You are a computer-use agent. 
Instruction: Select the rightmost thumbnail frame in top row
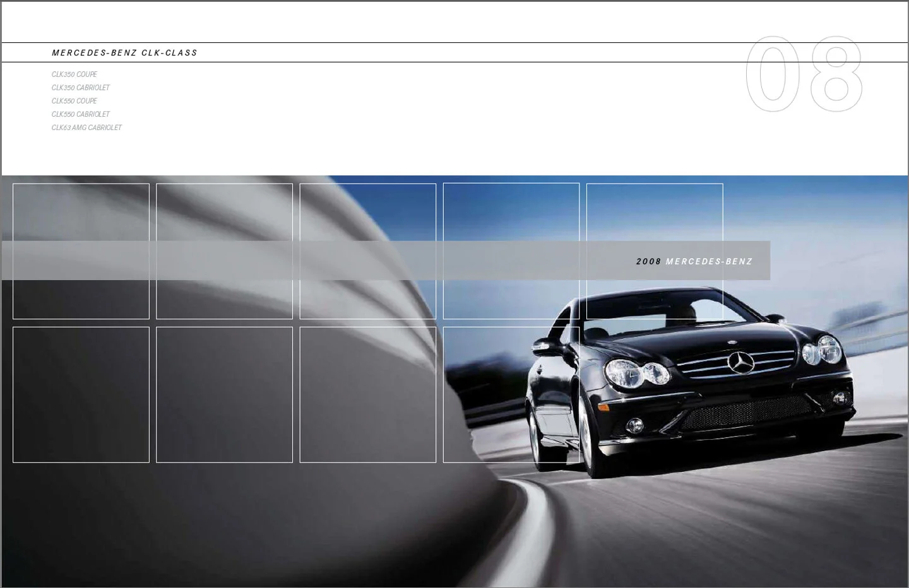point(655,250)
